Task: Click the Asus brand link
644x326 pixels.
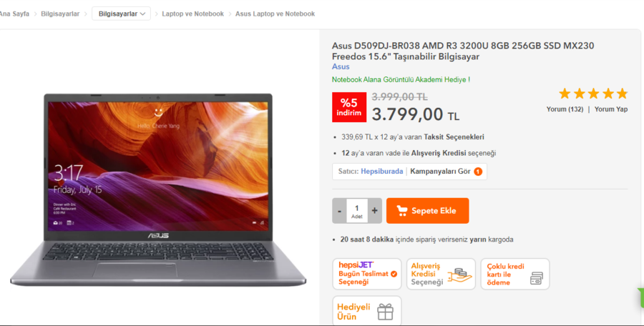Action: tap(341, 66)
